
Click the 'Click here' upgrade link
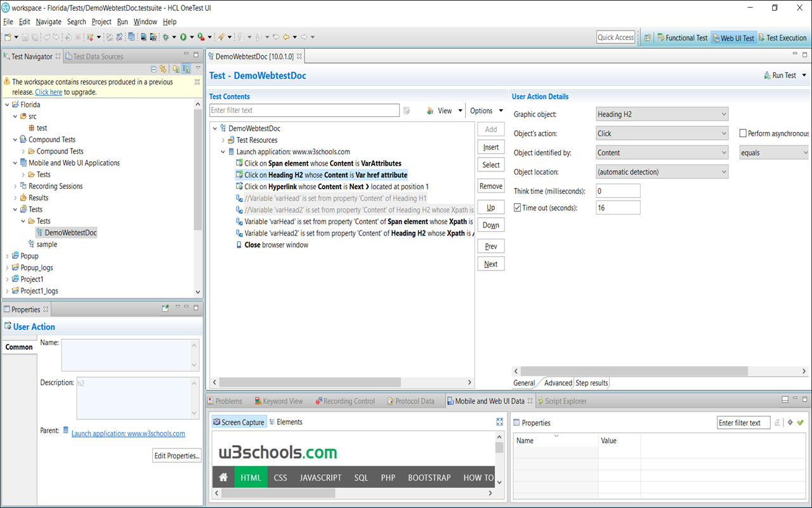48,92
